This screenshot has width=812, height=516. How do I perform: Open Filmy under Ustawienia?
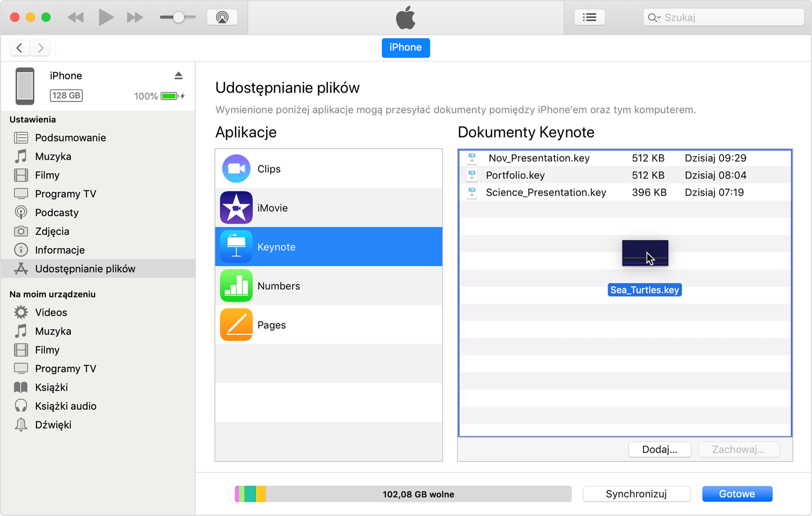point(98,175)
